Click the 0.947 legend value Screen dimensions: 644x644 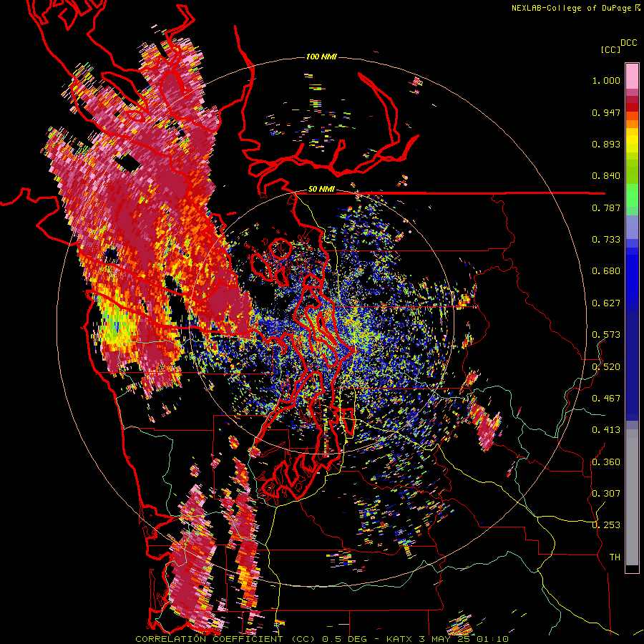606,112
